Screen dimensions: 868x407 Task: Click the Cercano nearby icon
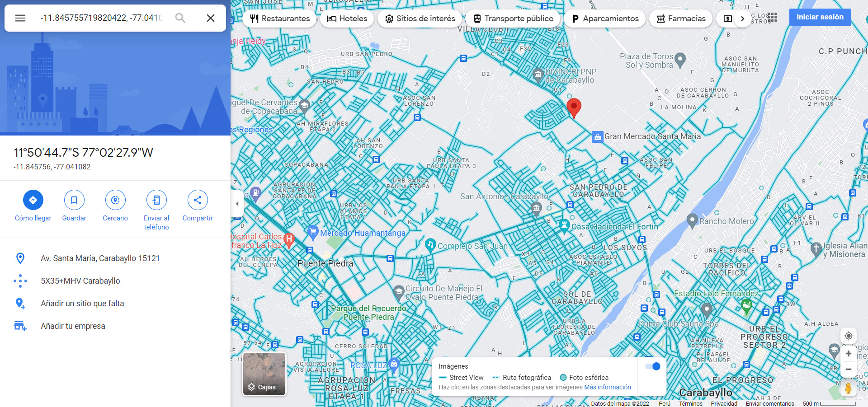[115, 200]
